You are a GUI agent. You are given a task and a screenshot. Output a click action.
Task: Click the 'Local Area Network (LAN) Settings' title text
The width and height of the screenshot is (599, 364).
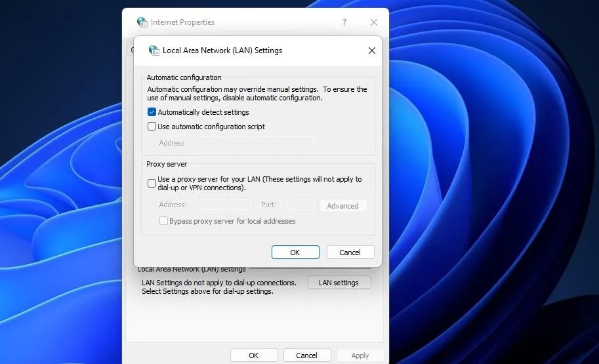pyautogui.click(x=222, y=51)
